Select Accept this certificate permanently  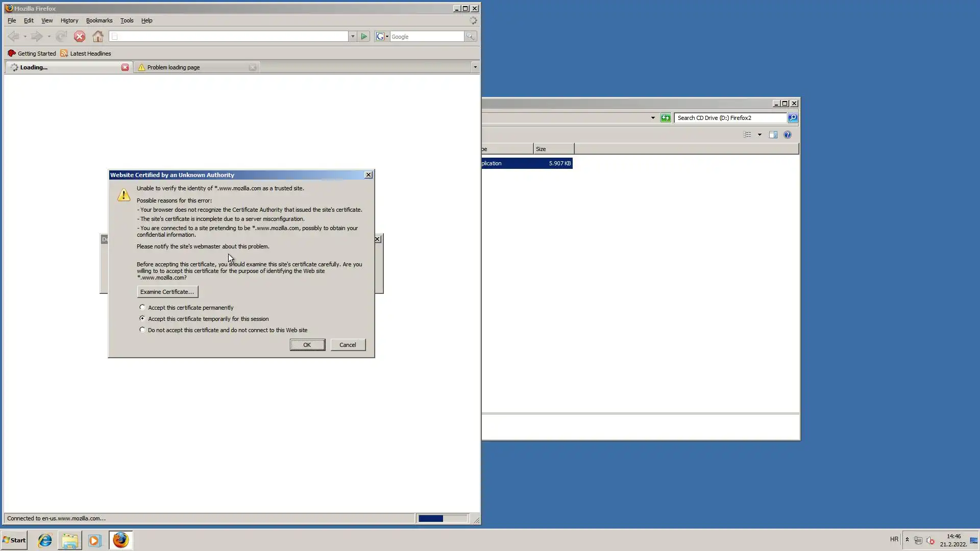pyautogui.click(x=142, y=308)
